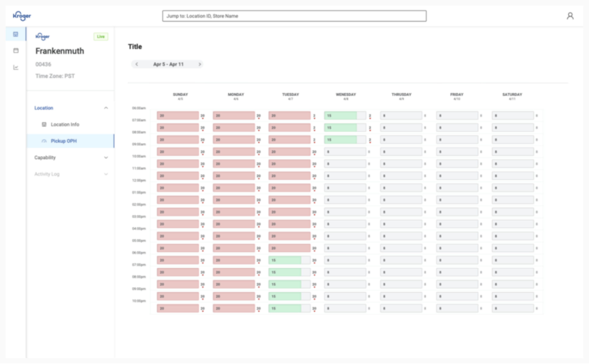Expand the Activity Log section
This screenshot has height=364, width=589.
(71, 174)
